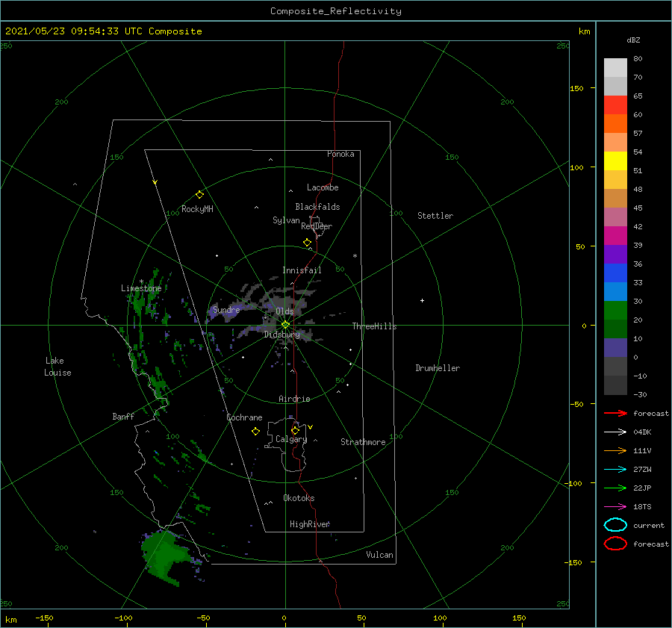672x628 pixels.
Task: Click the orange 111V arrow icon
Action: (615, 450)
